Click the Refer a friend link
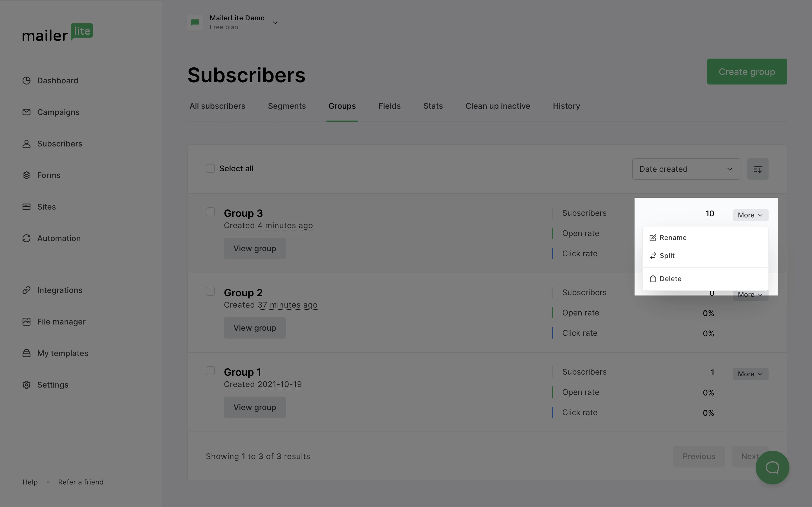The height and width of the screenshot is (507, 812). 81,482
